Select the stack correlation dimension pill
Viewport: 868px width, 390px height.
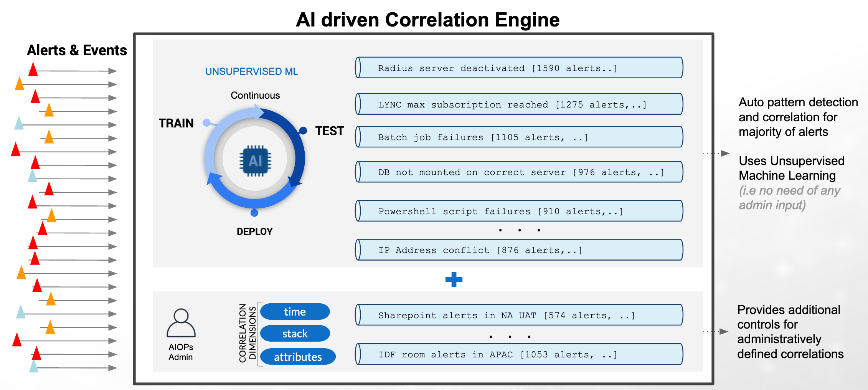[295, 334]
